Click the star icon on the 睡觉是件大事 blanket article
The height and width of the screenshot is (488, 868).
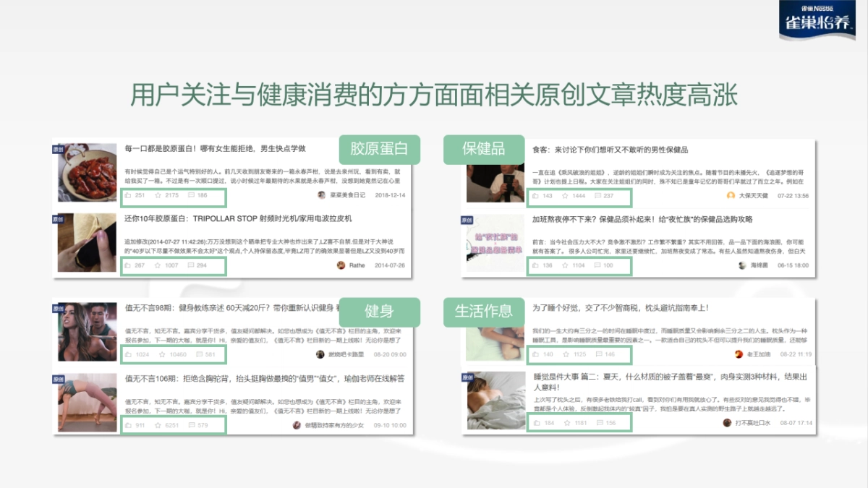coord(568,422)
